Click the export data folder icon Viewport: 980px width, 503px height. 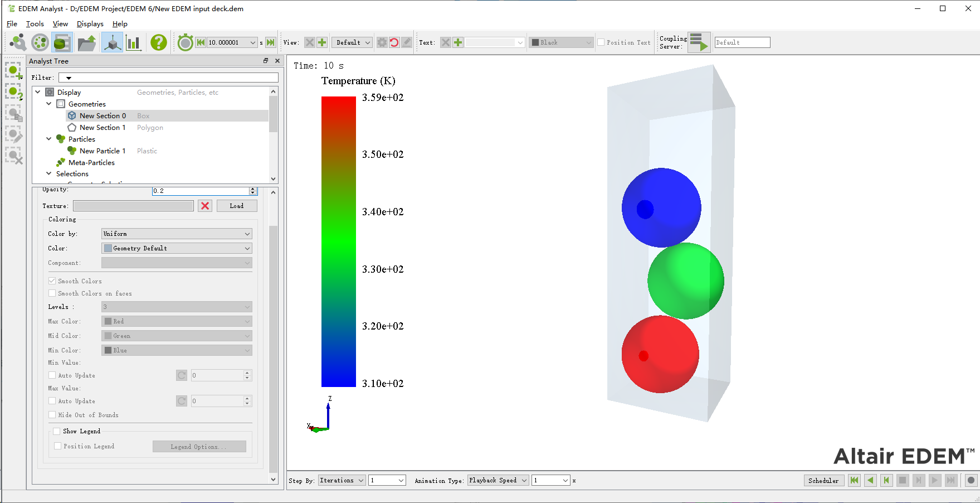[x=86, y=42]
